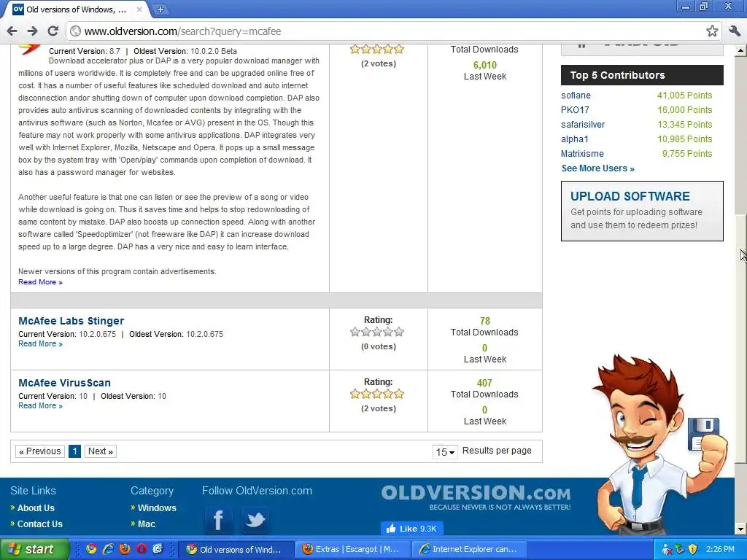Screen dimensions: 747x560
Task: Click the security shield tray icon
Action: (692, 550)
